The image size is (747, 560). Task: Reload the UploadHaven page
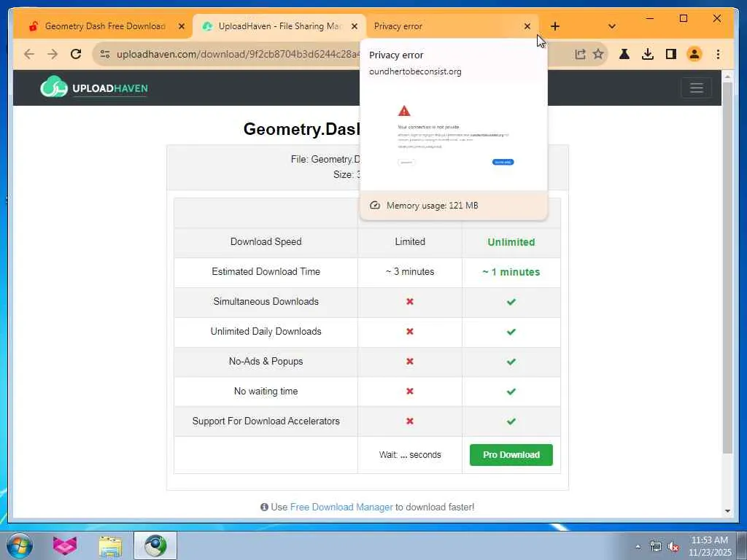click(x=76, y=54)
